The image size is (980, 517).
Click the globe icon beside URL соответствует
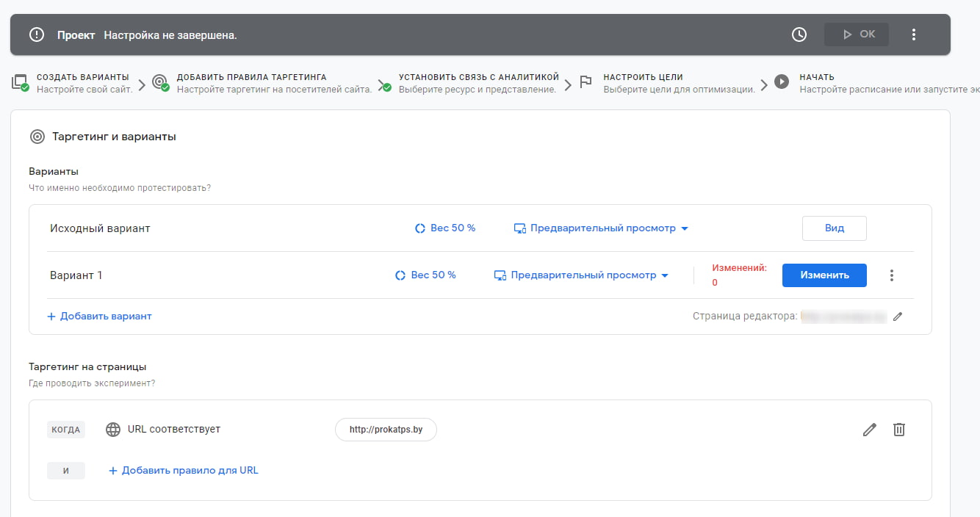[113, 429]
